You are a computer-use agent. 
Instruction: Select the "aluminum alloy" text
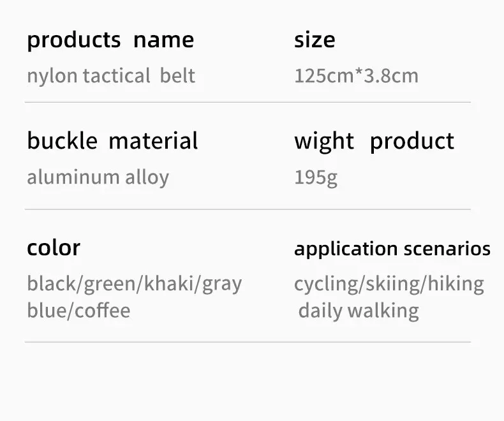98,177
